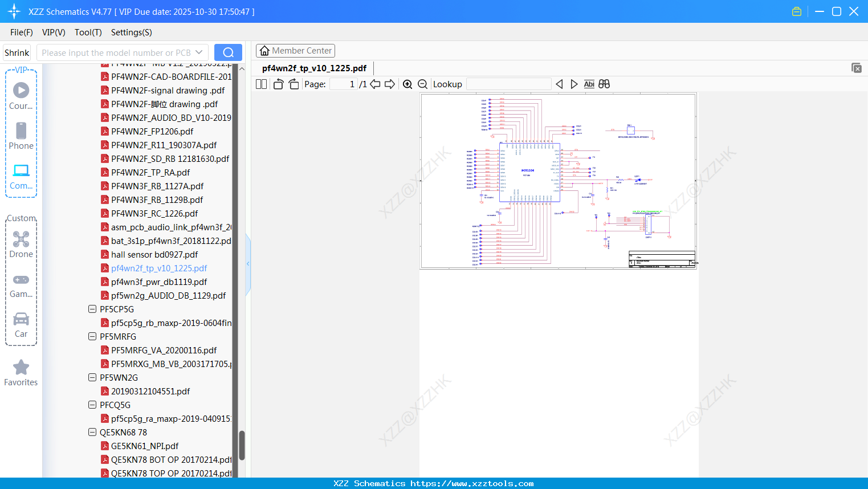Open PF4WN2F-signal drawing .pdf
This screenshot has width=868, height=489.
pyautogui.click(x=168, y=90)
